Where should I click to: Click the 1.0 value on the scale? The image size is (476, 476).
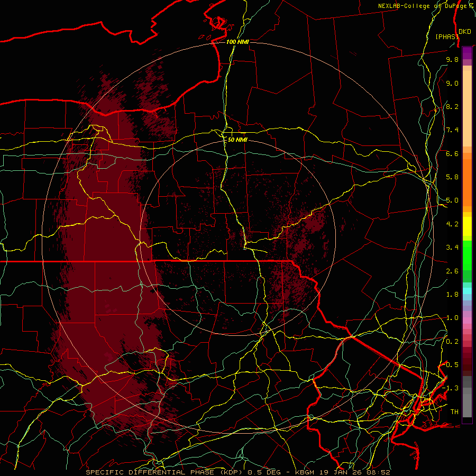pos(452,318)
